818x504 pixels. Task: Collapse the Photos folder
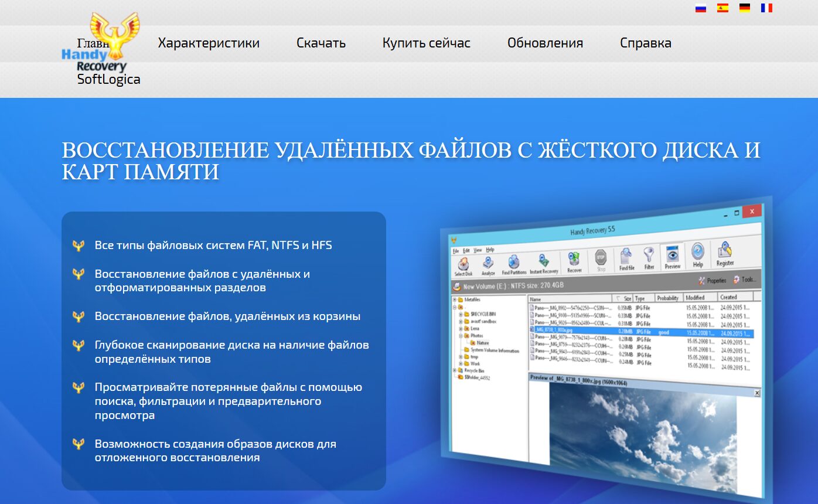461,336
